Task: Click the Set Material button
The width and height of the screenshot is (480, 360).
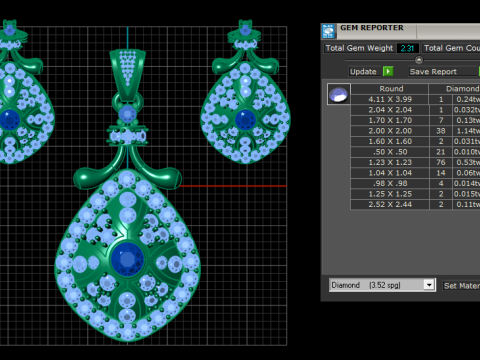Action: click(461, 286)
